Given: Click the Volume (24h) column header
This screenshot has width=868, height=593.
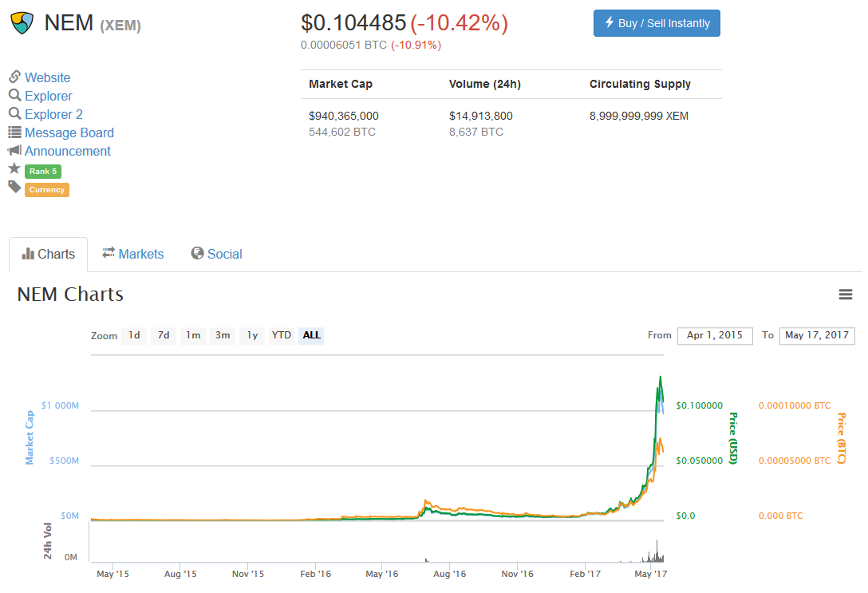Looking at the screenshot, I should point(485,84).
